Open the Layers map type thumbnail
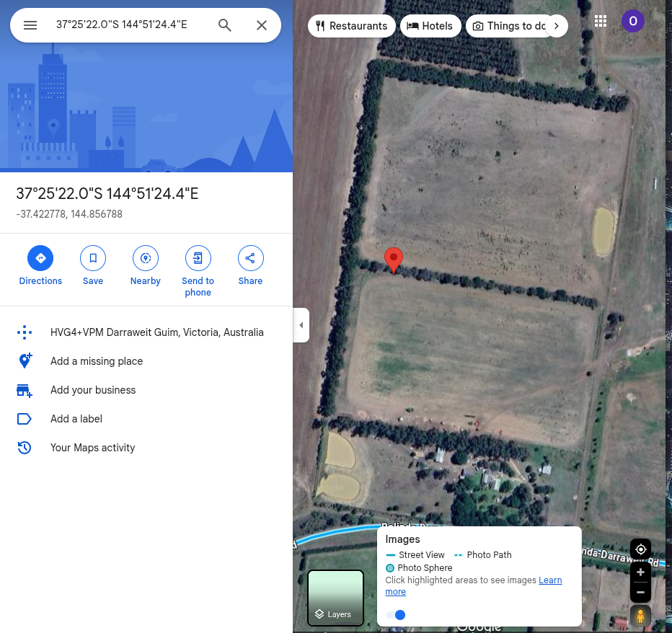Viewport: 672px width, 633px height. click(x=335, y=598)
